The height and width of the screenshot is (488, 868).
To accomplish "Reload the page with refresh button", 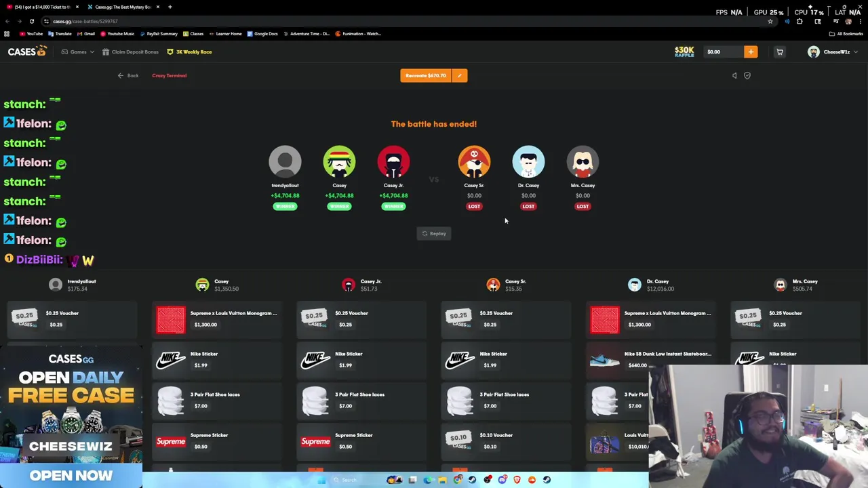I will (x=31, y=21).
